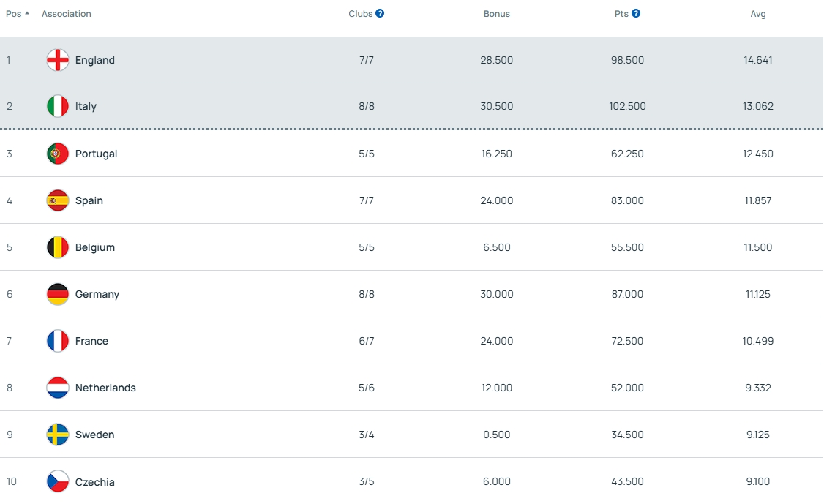
Task: Click the Belgium flag icon
Action: coord(58,247)
